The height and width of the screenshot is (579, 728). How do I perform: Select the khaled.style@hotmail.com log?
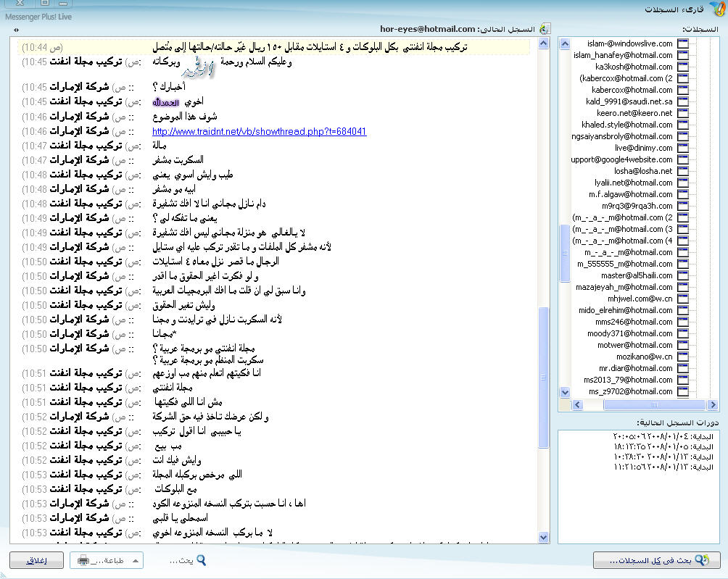click(627, 125)
